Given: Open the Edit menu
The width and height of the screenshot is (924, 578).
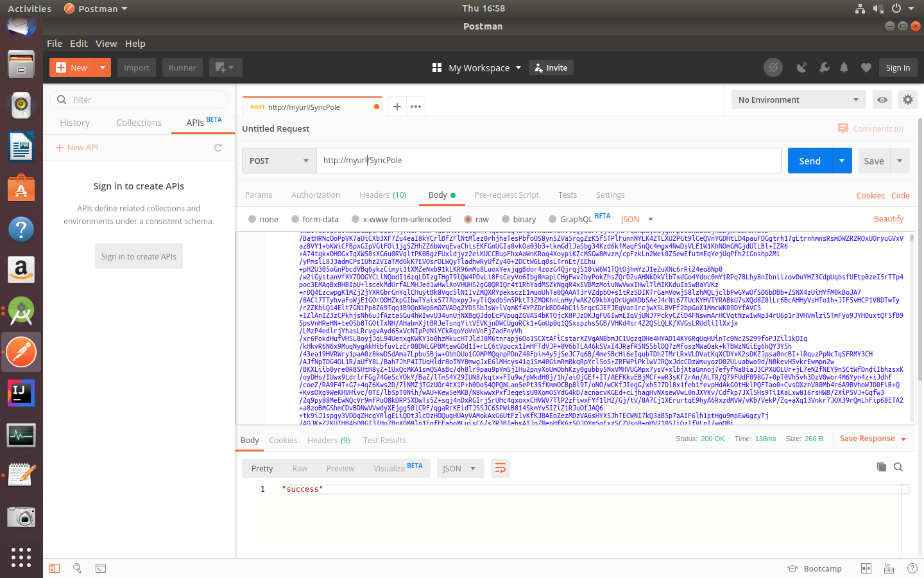Looking at the screenshot, I should (79, 43).
